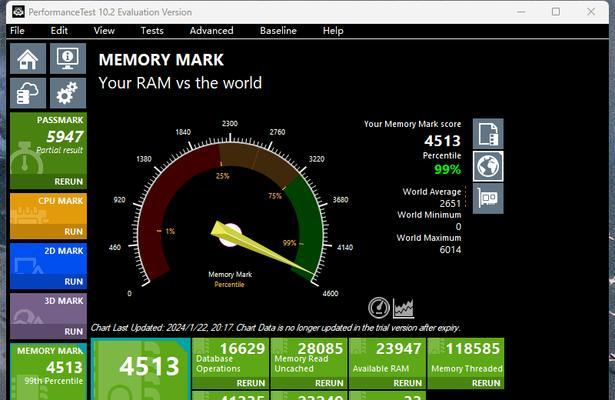The width and height of the screenshot is (615, 400).
Task: Run the 3D Mark test
Action: coord(73,332)
